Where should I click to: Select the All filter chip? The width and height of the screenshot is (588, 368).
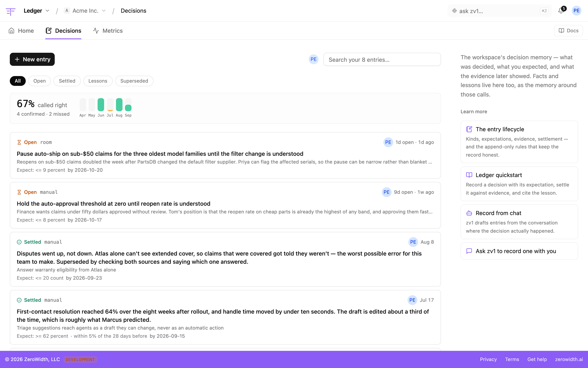pyautogui.click(x=18, y=81)
